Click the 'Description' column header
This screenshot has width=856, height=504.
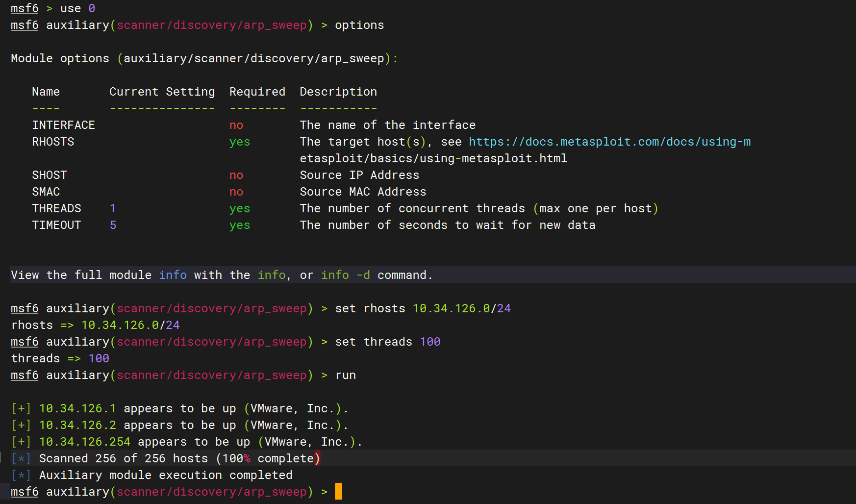[x=338, y=92]
